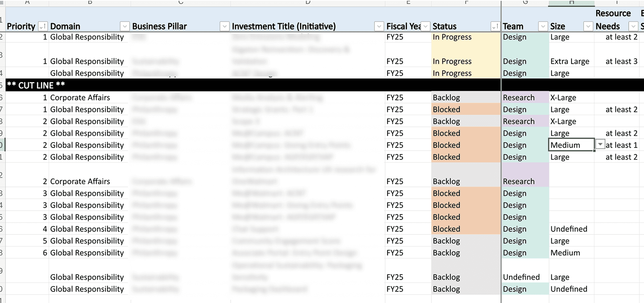Select Undefined size in priority 4 row
644x303 pixels.
coord(572,229)
